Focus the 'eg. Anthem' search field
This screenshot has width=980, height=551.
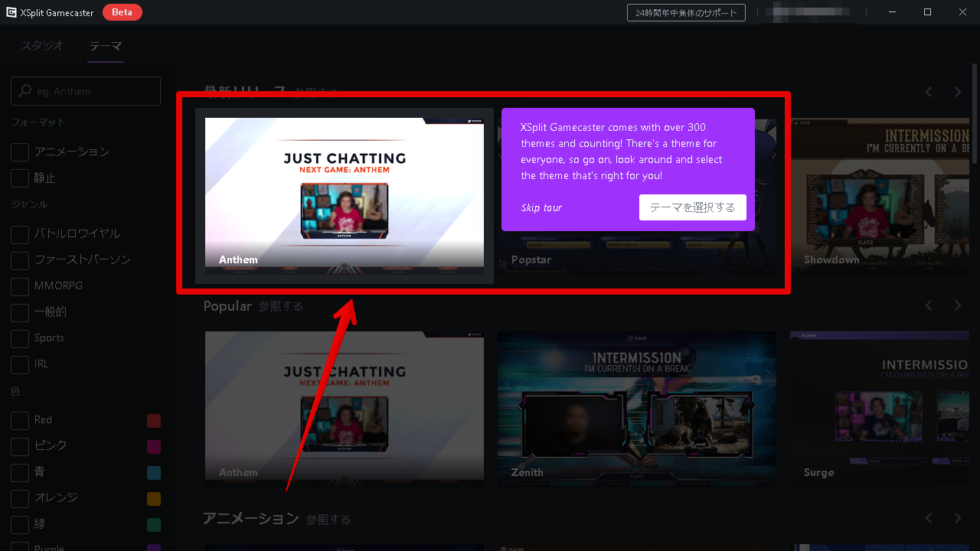pos(86,90)
